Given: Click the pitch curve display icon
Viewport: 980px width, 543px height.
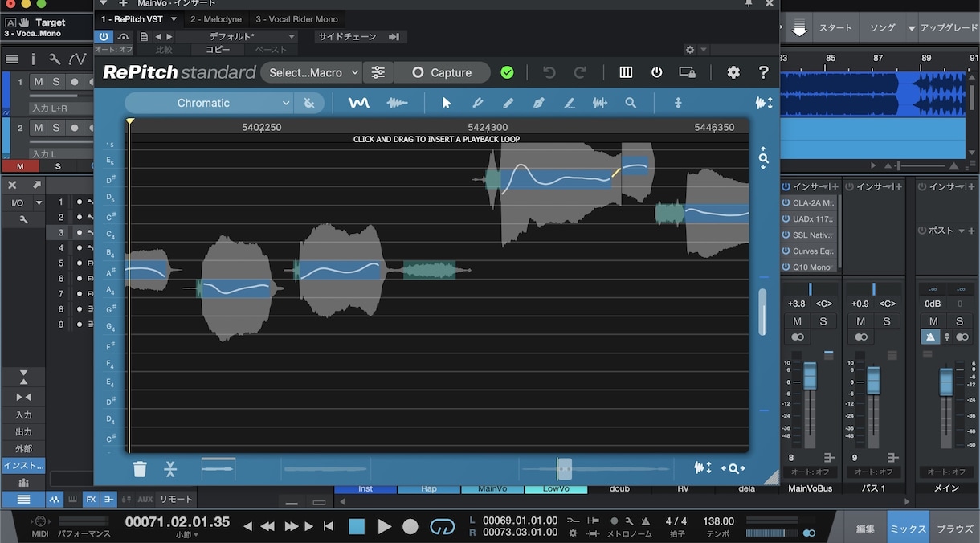Looking at the screenshot, I should [358, 103].
